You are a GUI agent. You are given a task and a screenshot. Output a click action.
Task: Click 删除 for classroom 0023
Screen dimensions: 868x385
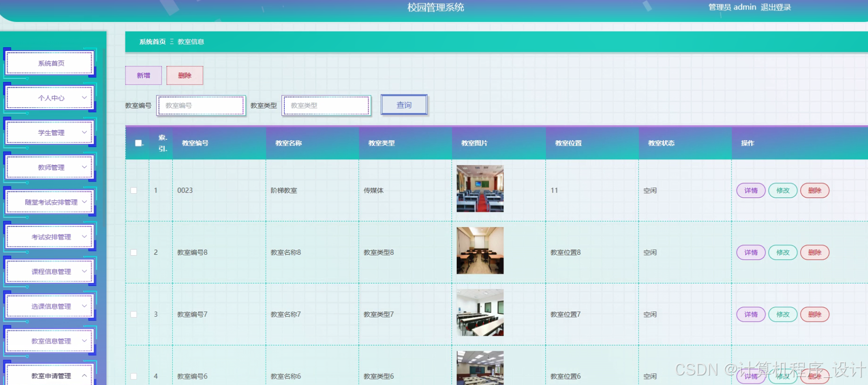coord(815,190)
